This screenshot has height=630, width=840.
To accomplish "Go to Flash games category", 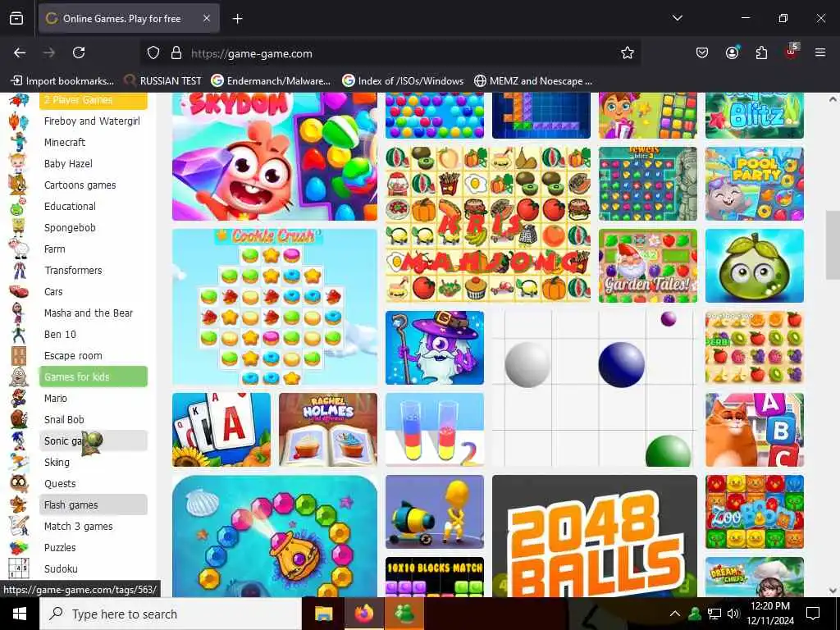I will coord(94,504).
